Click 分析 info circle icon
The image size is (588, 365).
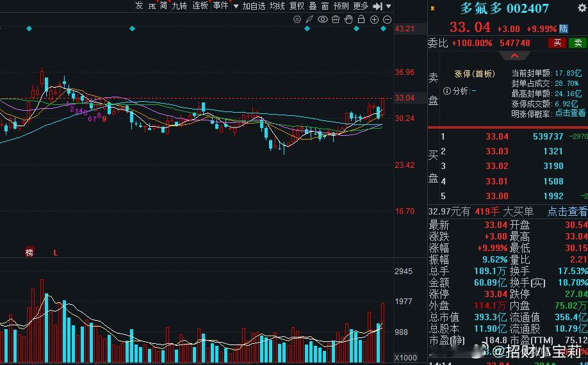(446, 91)
